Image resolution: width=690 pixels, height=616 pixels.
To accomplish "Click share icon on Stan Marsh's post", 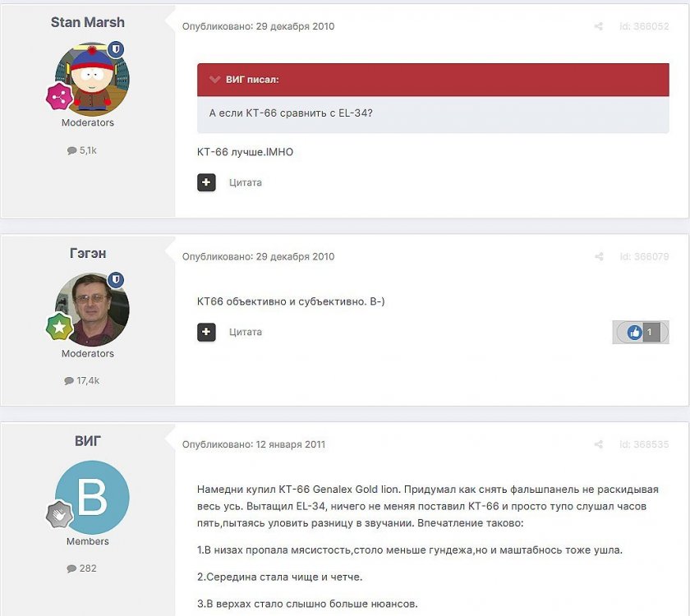I will (x=599, y=26).
